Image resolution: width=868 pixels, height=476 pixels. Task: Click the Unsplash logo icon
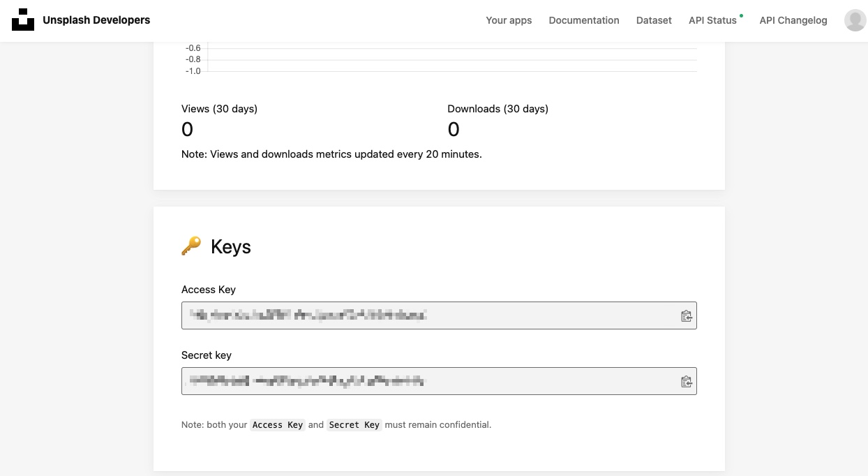pos(23,20)
